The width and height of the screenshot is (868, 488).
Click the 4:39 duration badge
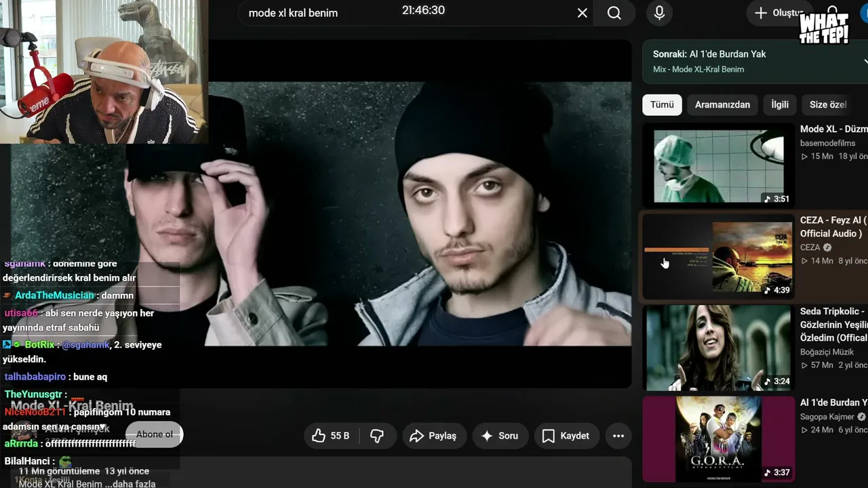(777, 290)
